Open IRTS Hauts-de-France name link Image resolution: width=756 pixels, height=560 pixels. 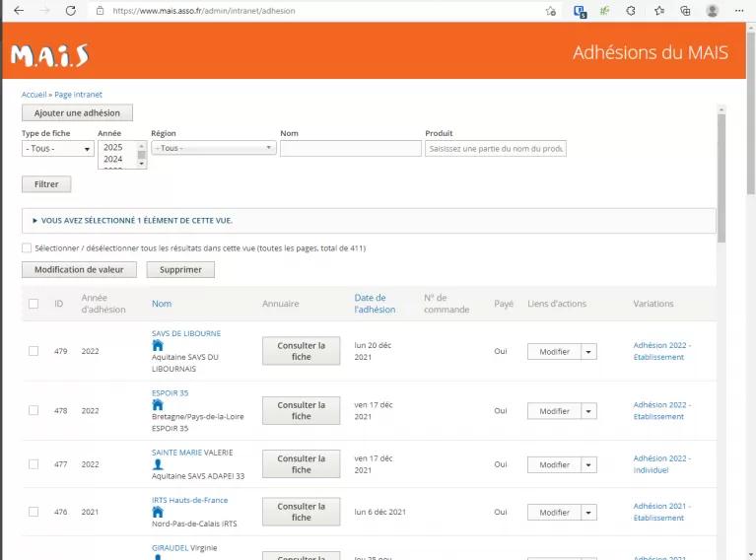[190, 500]
